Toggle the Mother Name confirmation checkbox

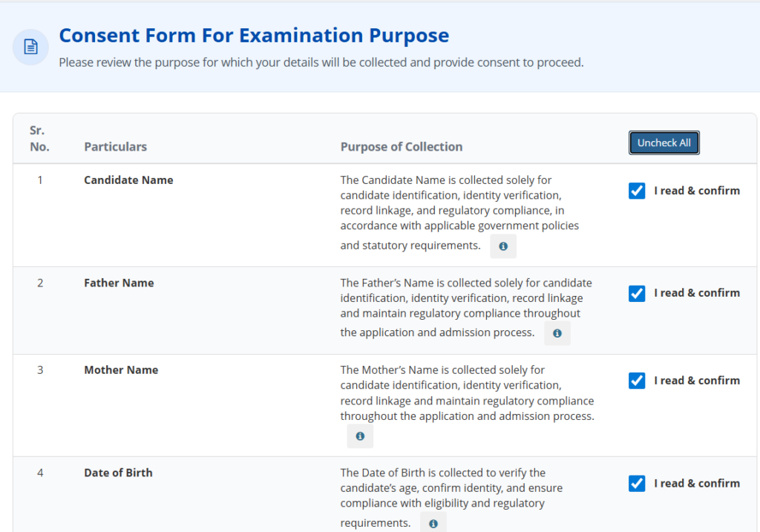(637, 381)
